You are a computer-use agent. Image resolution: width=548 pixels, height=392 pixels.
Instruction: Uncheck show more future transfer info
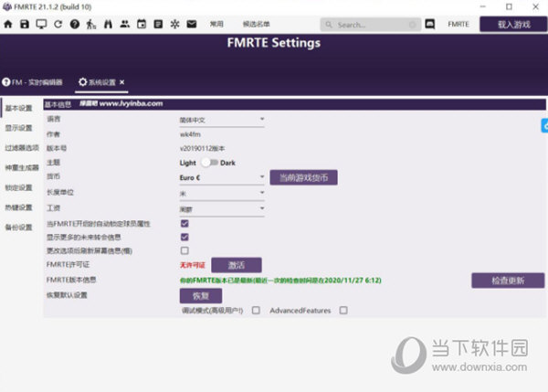(184, 237)
